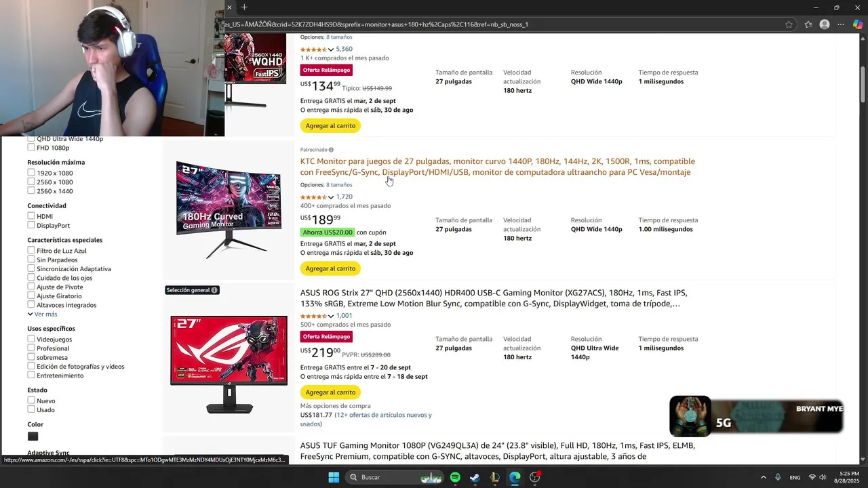The width and height of the screenshot is (868, 488).
Task: Open the Wi-Fi network tray icon
Action: tap(812, 477)
